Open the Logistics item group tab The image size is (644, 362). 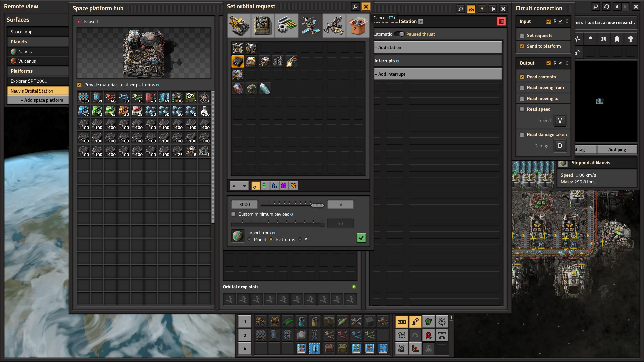pos(239,25)
